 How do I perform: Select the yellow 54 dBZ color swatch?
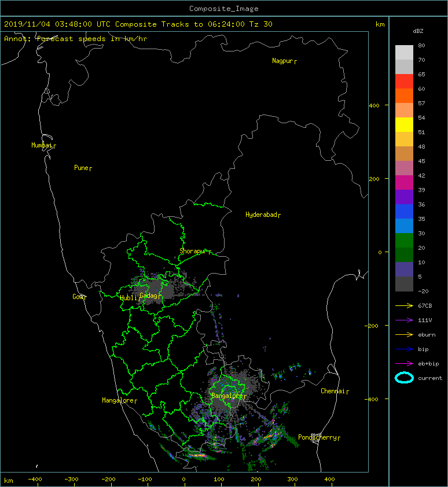[404, 124]
